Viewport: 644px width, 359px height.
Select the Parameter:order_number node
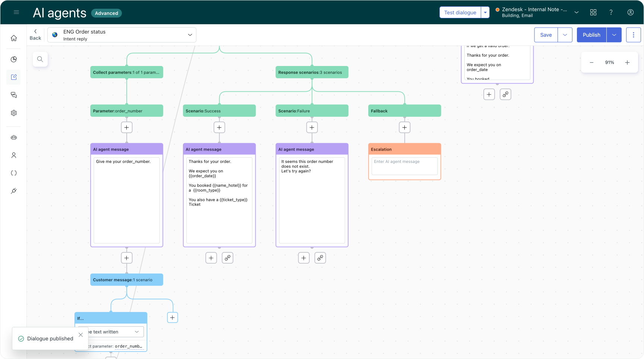tap(127, 111)
